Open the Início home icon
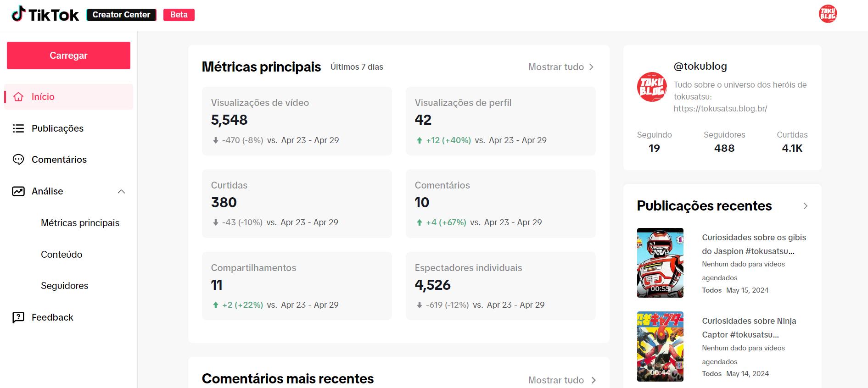 pyautogui.click(x=18, y=97)
